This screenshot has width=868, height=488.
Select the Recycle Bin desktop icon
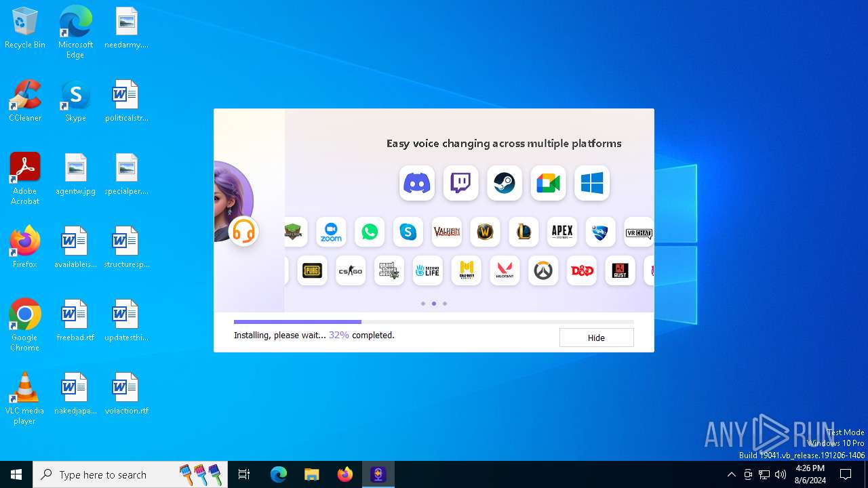coord(25,28)
